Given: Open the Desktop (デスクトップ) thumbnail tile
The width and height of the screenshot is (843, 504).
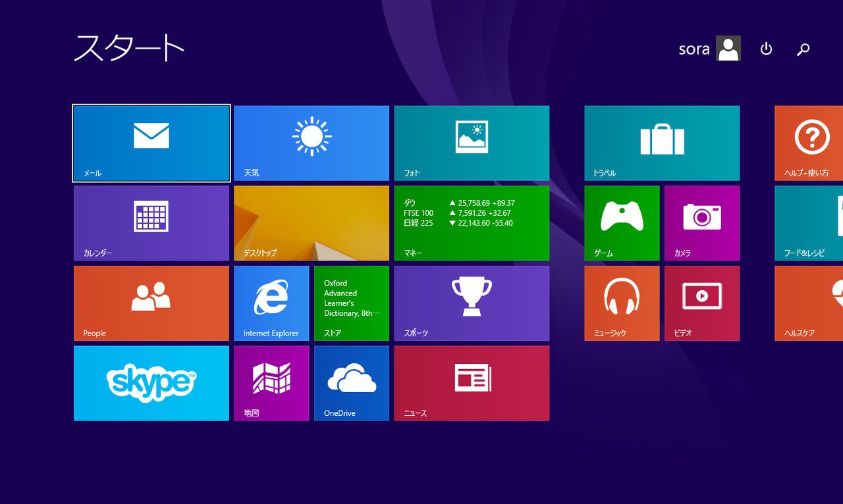Looking at the screenshot, I should [312, 223].
